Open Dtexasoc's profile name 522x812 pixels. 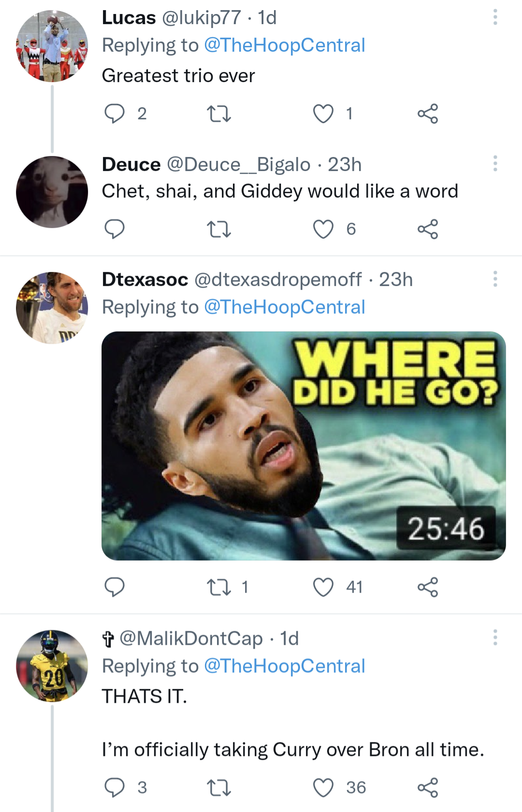pos(145,279)
